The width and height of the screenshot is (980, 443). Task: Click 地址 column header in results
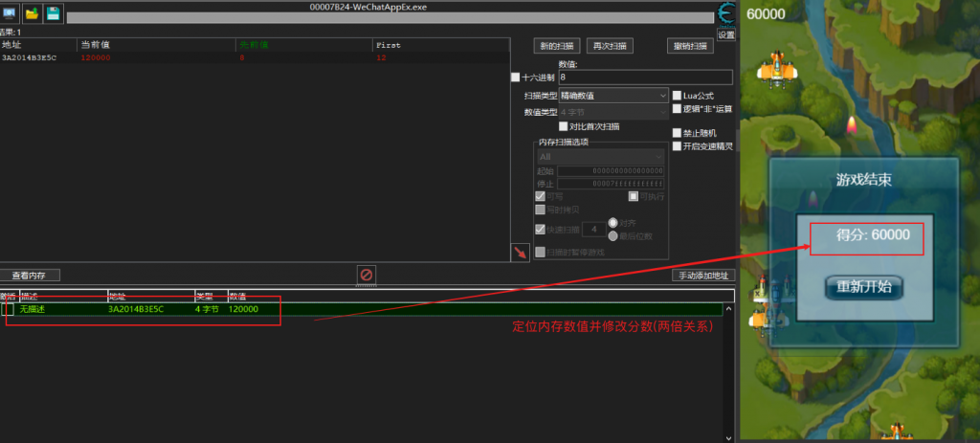38,45
